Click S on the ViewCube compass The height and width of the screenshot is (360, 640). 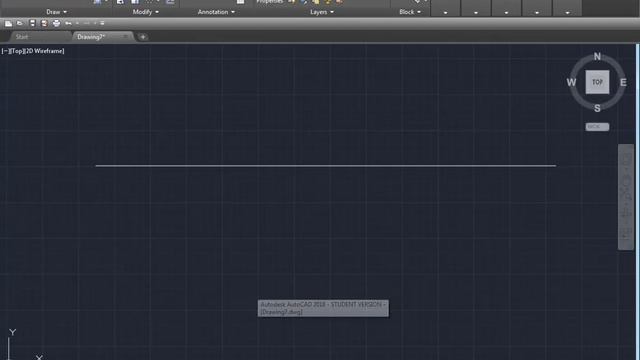point(597,108)
